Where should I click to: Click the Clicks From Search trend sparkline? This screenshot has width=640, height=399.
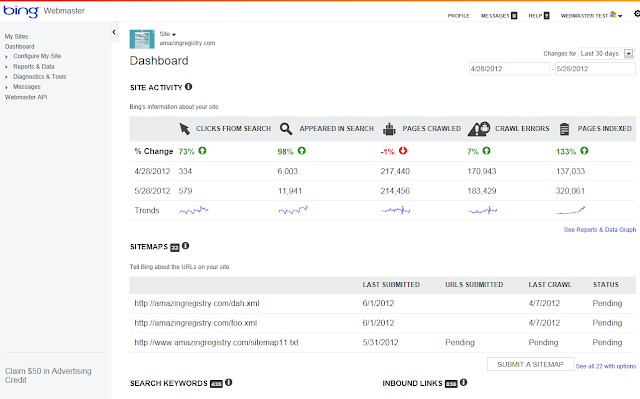click(194, 211)
